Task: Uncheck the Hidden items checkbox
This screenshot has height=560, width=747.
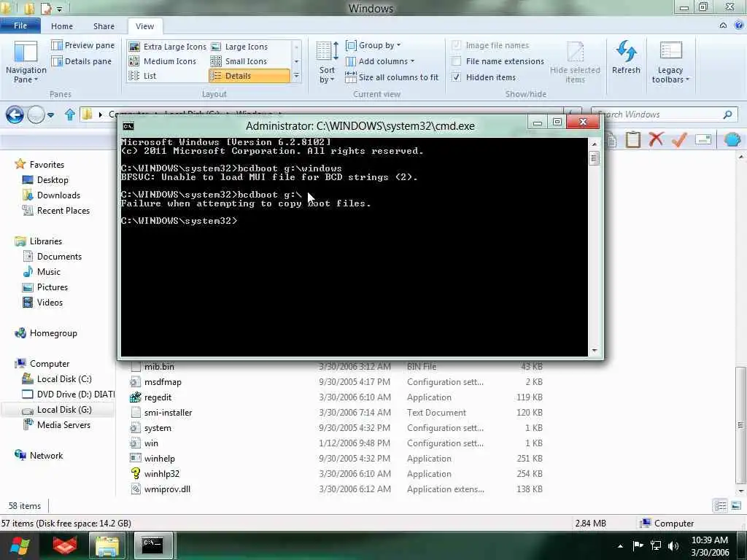Action: coord(456,77)
